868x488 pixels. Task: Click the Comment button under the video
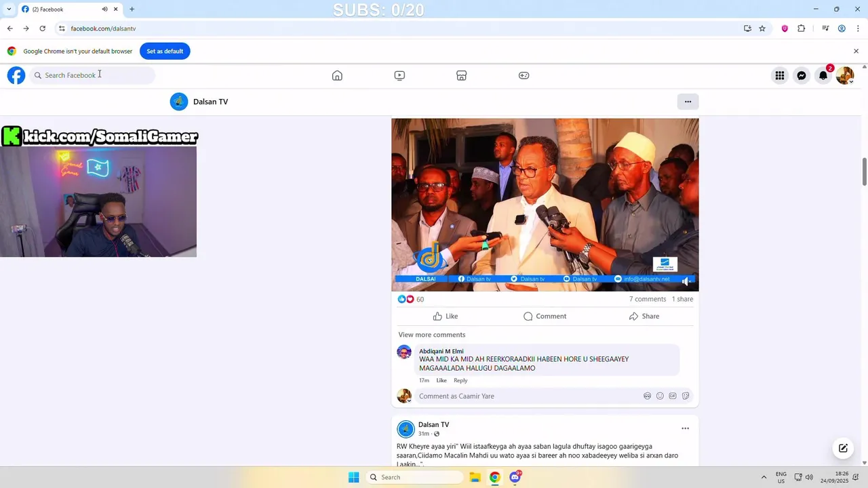545,317
